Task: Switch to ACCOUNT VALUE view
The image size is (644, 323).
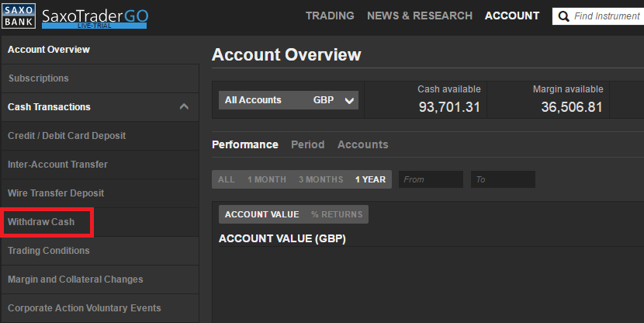Action: (x=261, y=214)
